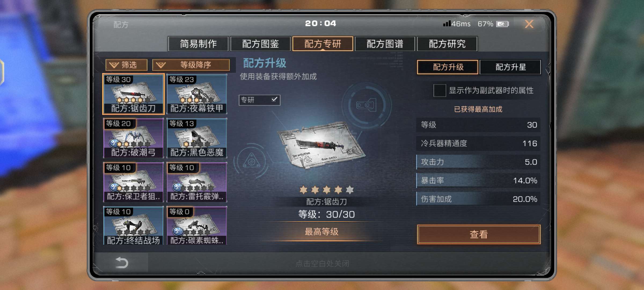Open the 简易制作 tab
The height and width of the screenshot is (290, 644).
coord(198,44)
